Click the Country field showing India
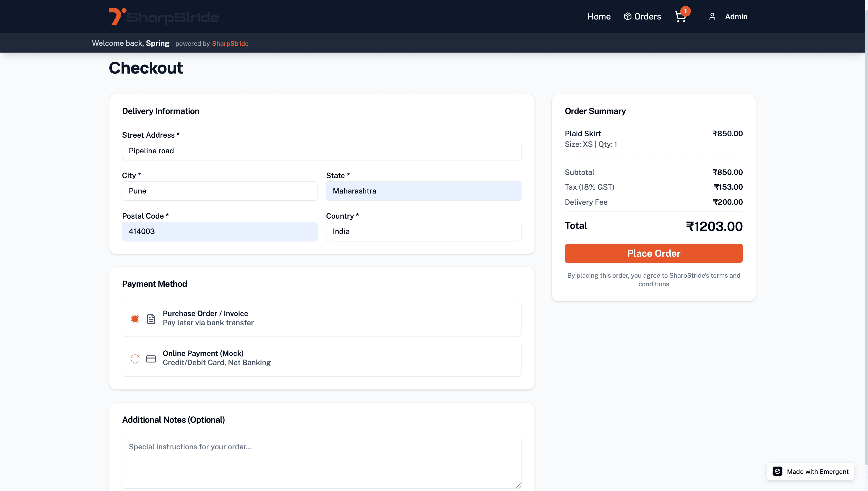868x491 pixels. click(423, 231)
